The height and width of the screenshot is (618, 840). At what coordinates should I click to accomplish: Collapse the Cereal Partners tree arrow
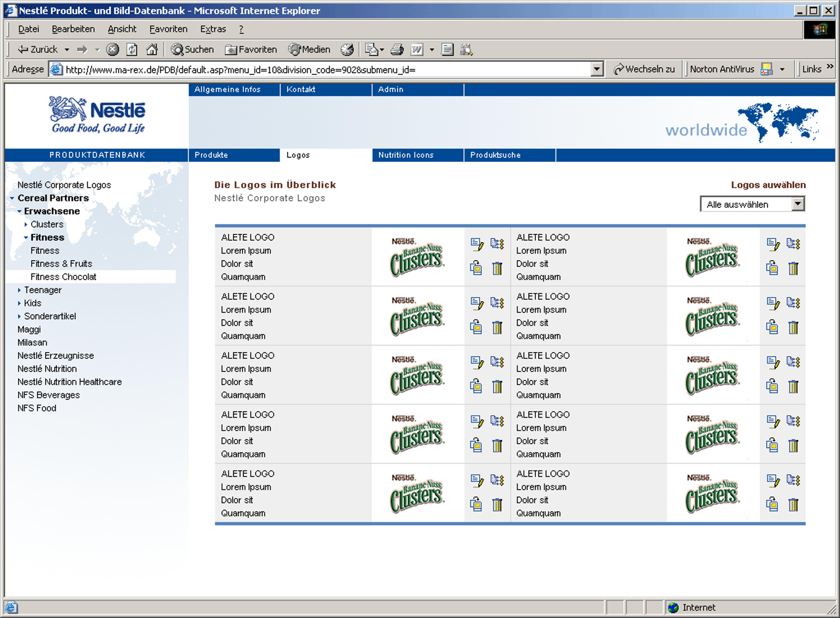point(12,198)
